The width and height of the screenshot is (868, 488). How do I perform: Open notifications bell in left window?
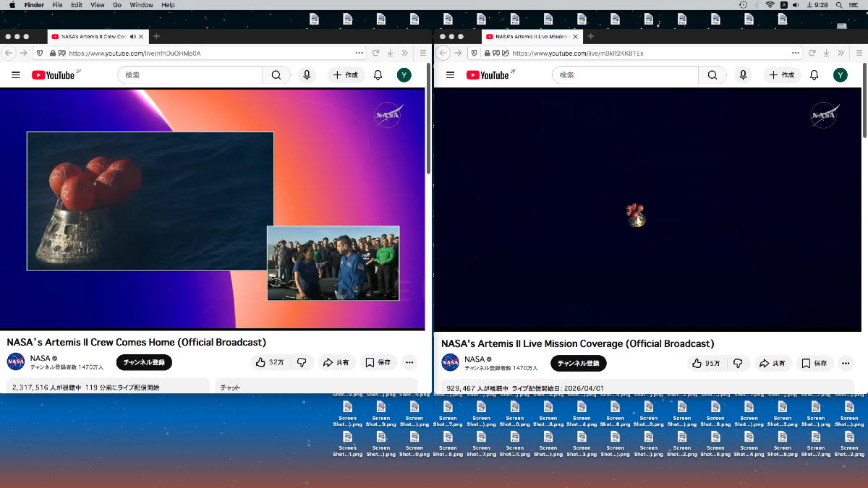click(x=378, y=75)
